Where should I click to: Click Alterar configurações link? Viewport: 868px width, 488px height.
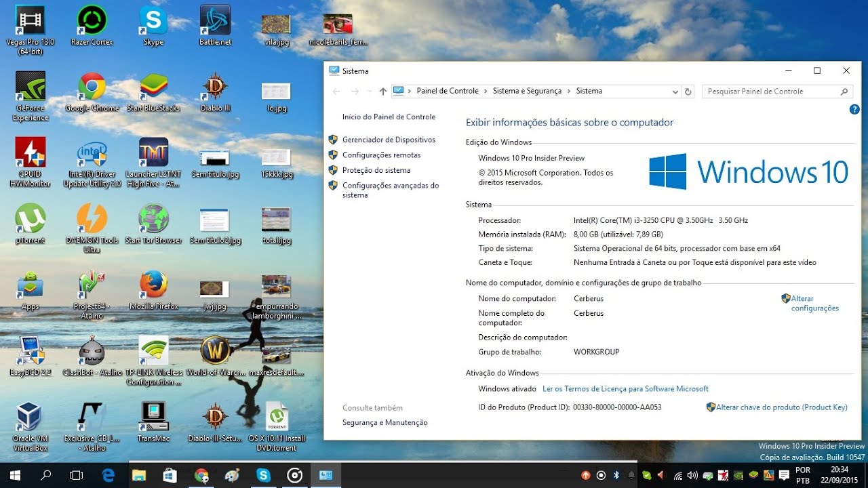(x=814, y=303)
